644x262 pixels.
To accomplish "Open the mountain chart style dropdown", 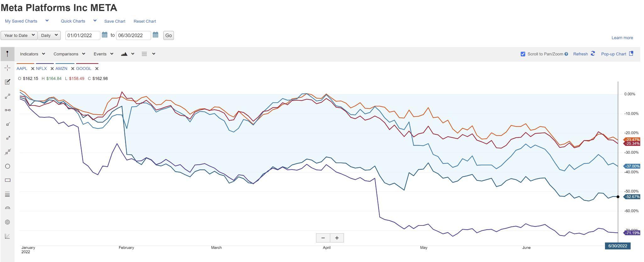I will coord(127,54).
